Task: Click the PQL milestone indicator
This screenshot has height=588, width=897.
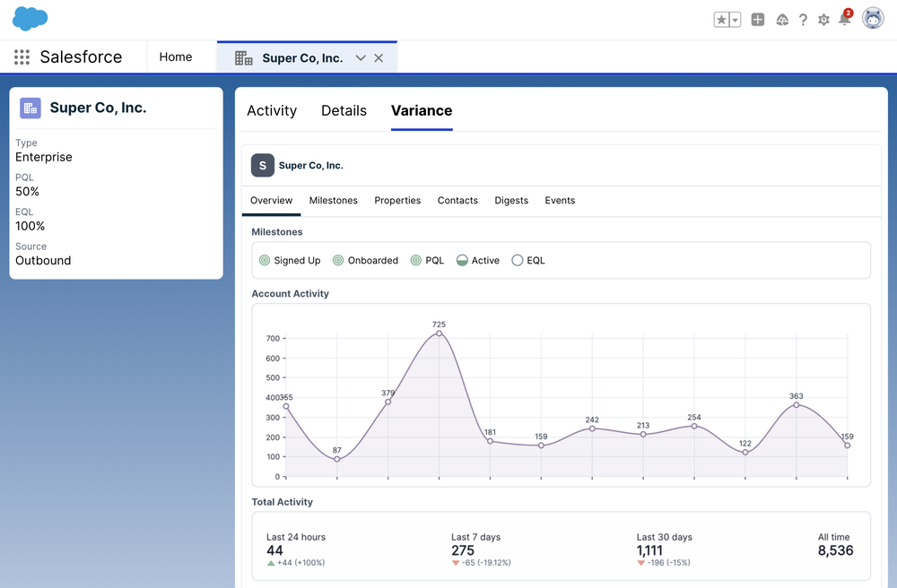Action: [416, 261]
